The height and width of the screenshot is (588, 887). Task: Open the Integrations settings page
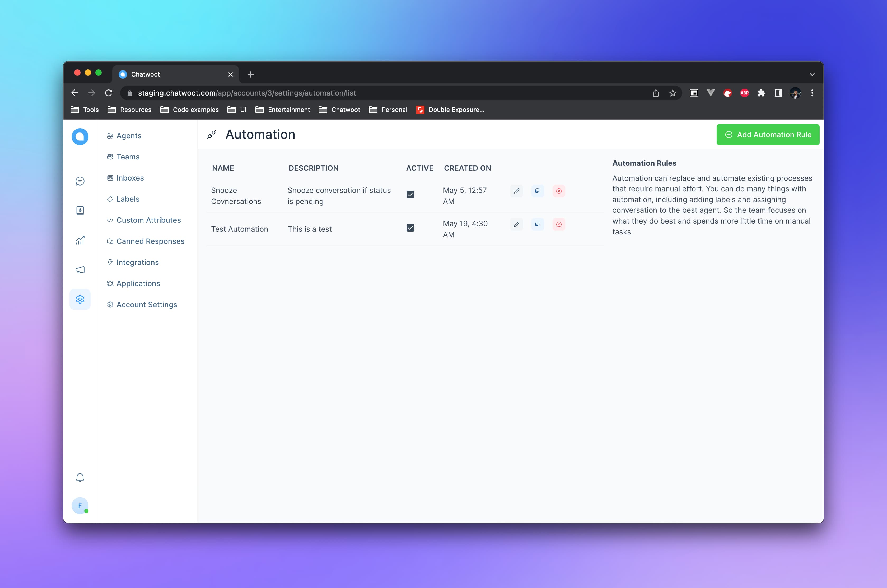point(137,262)
